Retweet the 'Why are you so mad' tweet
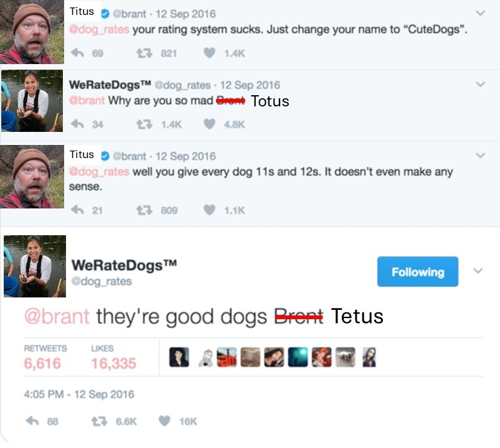The width and height of the screenshot is (500, 448). (x=144, y=124)
